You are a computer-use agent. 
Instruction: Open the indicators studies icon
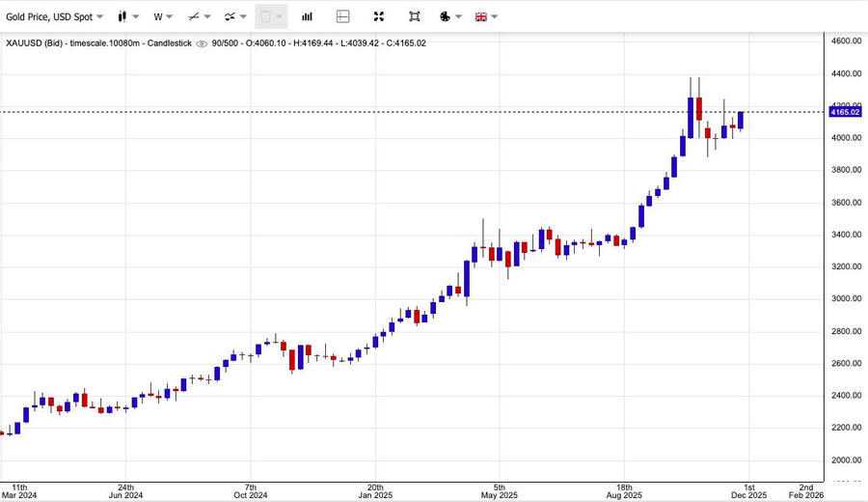(x=230, y=16)
